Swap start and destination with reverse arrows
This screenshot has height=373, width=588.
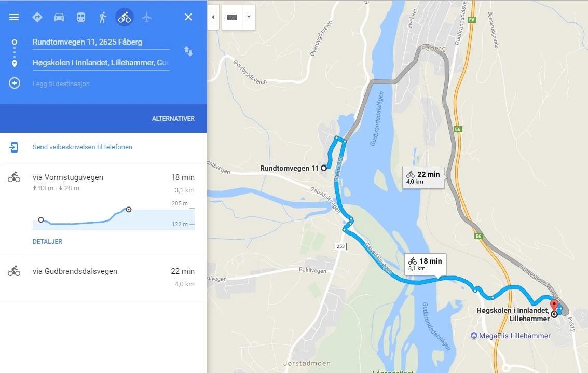pos(188,51)
